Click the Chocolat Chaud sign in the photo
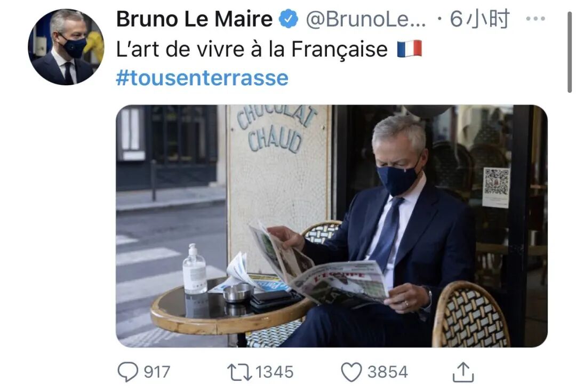 277,129
